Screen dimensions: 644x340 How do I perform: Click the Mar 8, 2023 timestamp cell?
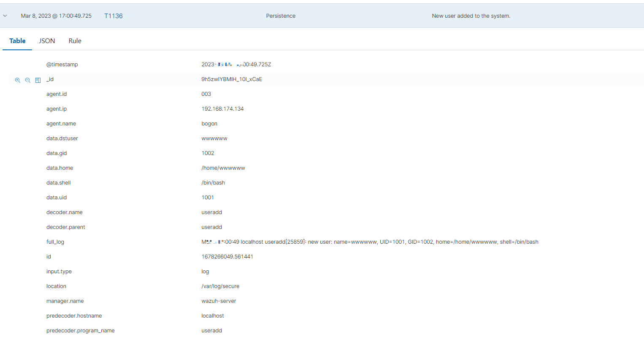pyautogui.click(x=56, y=16)
